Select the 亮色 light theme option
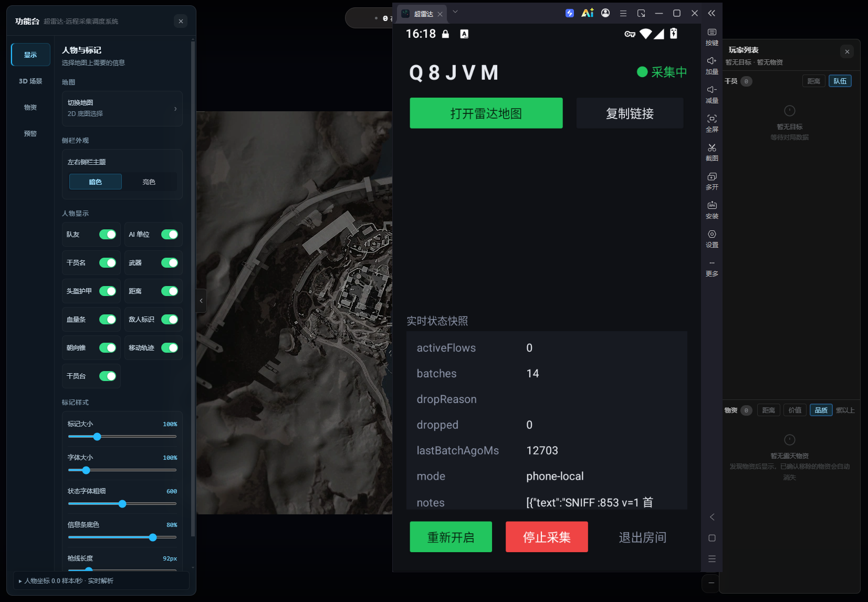Screen dimensions: 868x602 click(149, 182)
